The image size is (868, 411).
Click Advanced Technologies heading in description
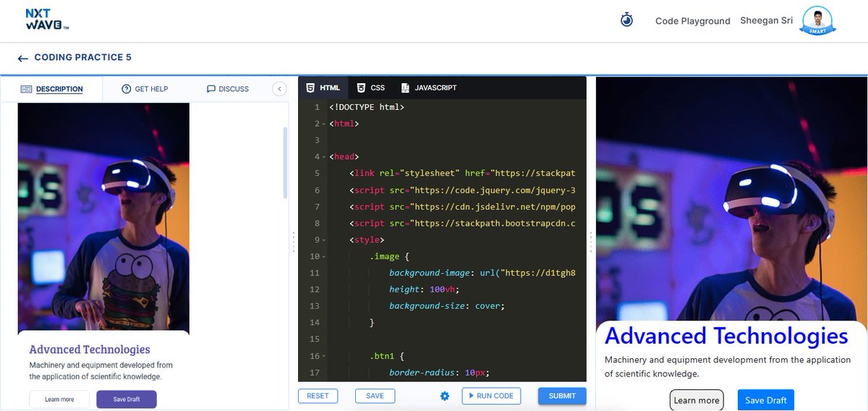point(90,349)
